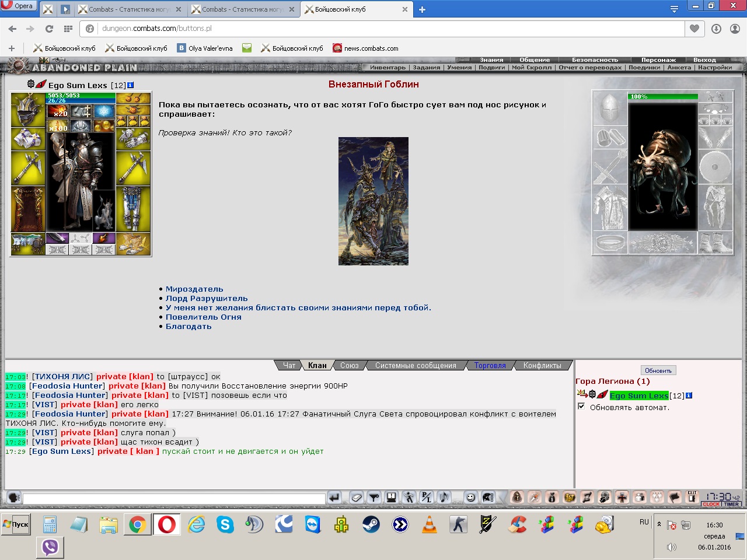Switch to the 'Чат' tab
747x560 pixels.
289,366
